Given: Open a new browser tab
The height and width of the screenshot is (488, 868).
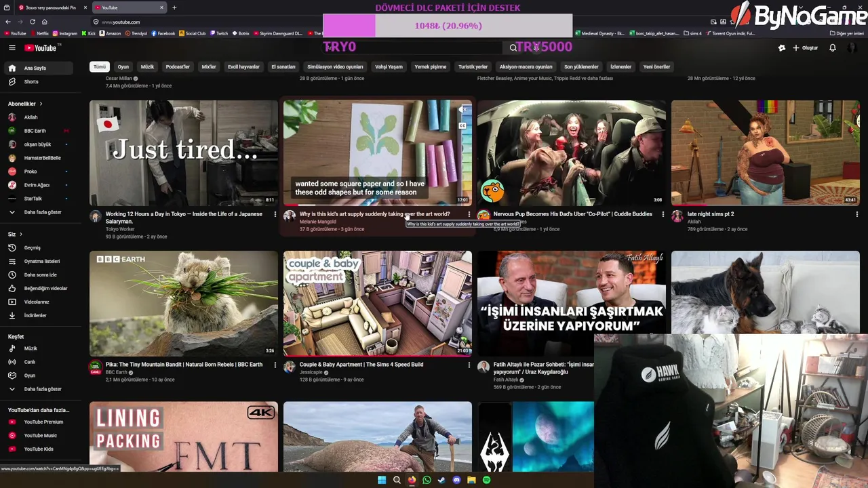Looking at the screenshot, I should click(174, 7).
